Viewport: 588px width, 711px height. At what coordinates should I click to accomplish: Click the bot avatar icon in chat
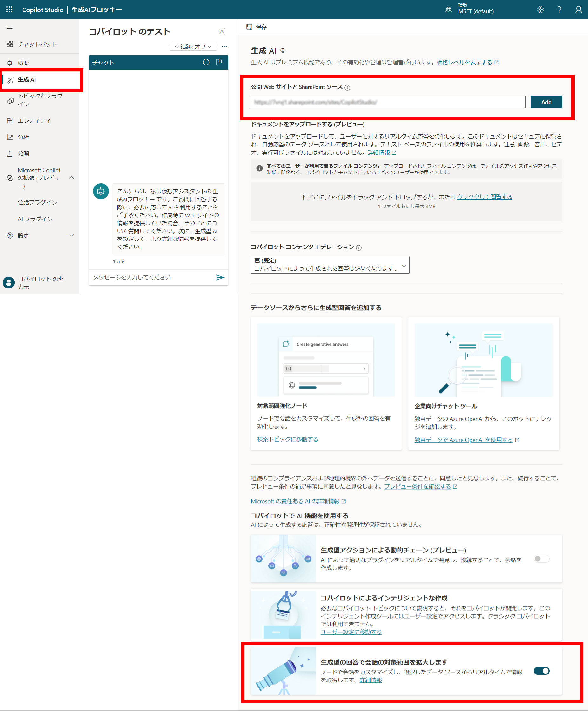point(101,191)
